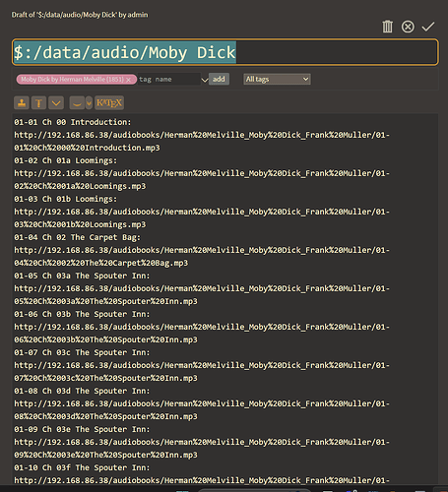Click the stamp toolbar icon
Image resolution: width=448 pixels, height=492 pixels.
pos(22,103)
